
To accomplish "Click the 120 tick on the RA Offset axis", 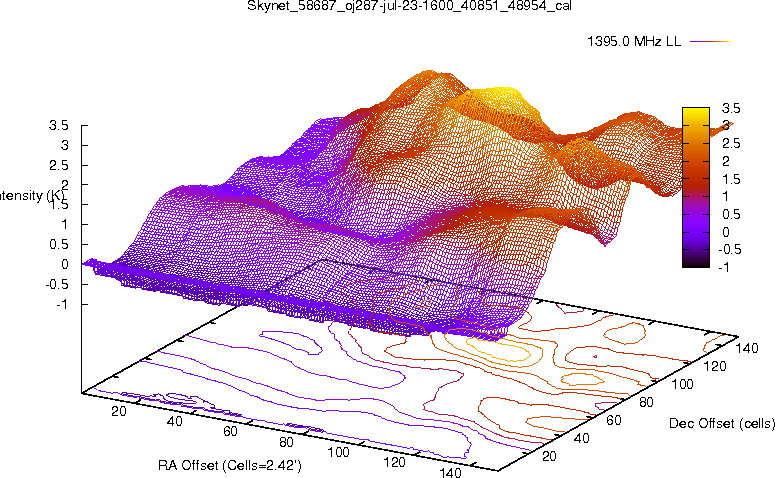I will click(x=394, y=462).
